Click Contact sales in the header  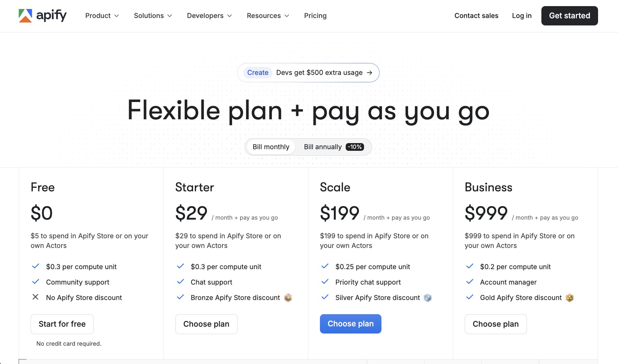[x=476, y=15]
